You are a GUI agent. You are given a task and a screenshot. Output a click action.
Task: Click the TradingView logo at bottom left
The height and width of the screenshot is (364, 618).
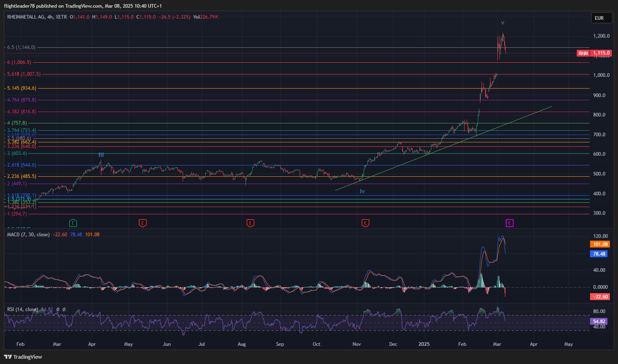click(x=23, y=357)
